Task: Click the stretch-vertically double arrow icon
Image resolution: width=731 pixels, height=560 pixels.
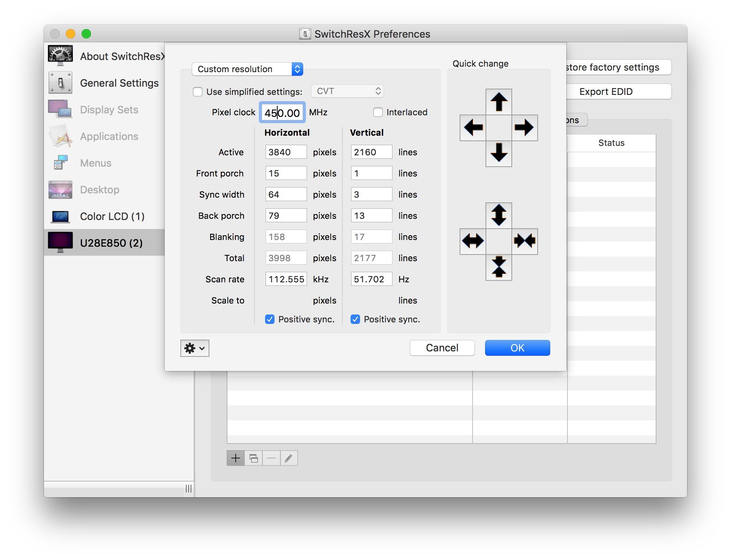Action: tap(499, 216)
